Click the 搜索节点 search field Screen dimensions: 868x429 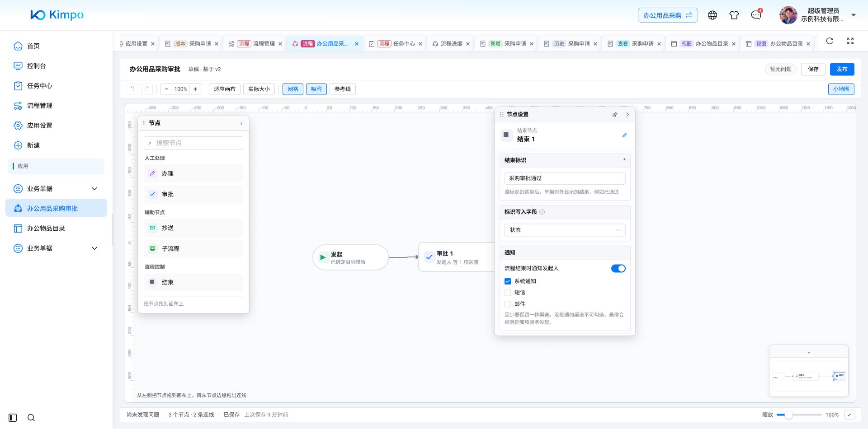pyautogui.click(x=193, y=143)
